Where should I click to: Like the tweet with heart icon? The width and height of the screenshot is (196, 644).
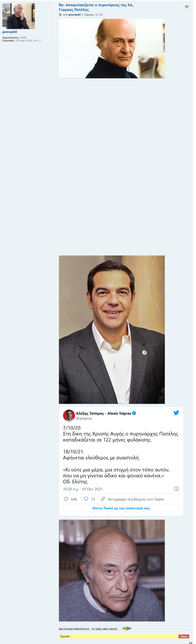click(66, 499)
